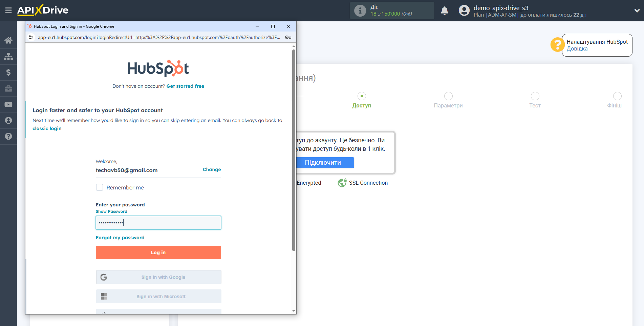
Task: Click the password input field
Action: click(158, 223)
